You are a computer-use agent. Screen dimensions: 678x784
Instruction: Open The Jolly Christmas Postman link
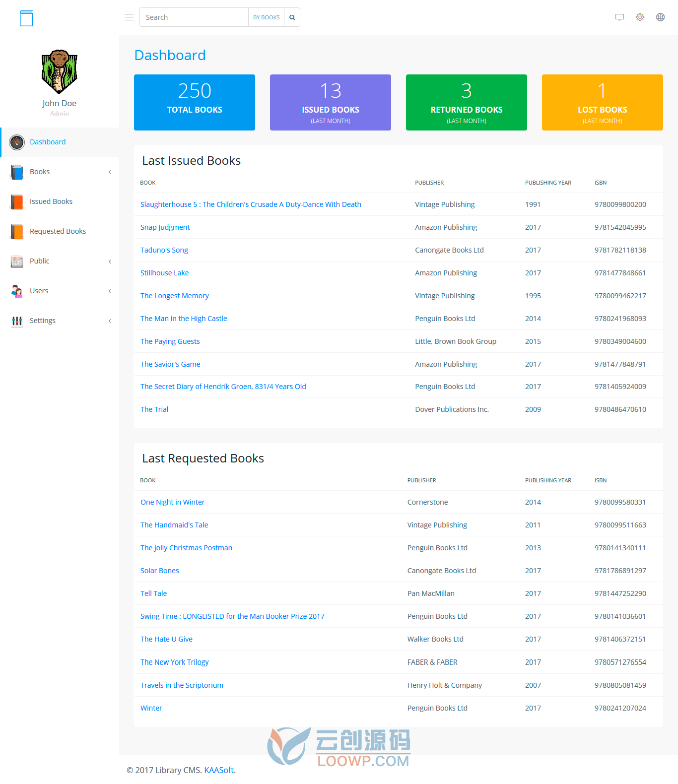(x=186, y=548)
